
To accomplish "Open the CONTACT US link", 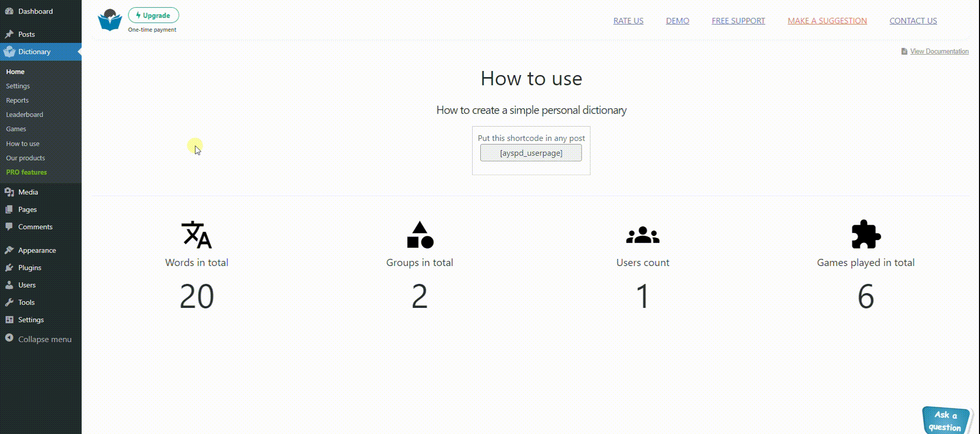I will coord(913,21).
